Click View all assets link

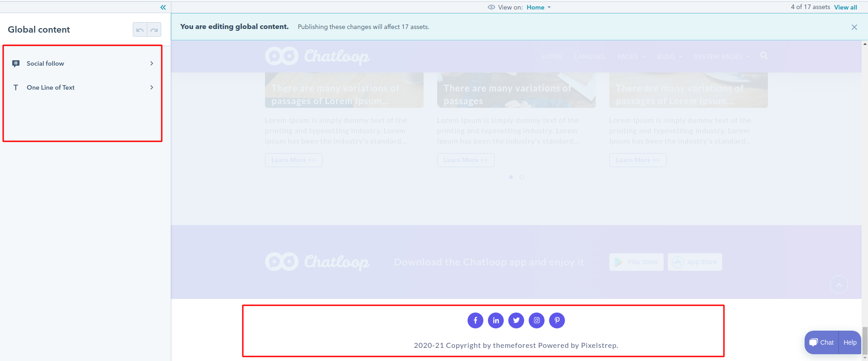point(845,7)
